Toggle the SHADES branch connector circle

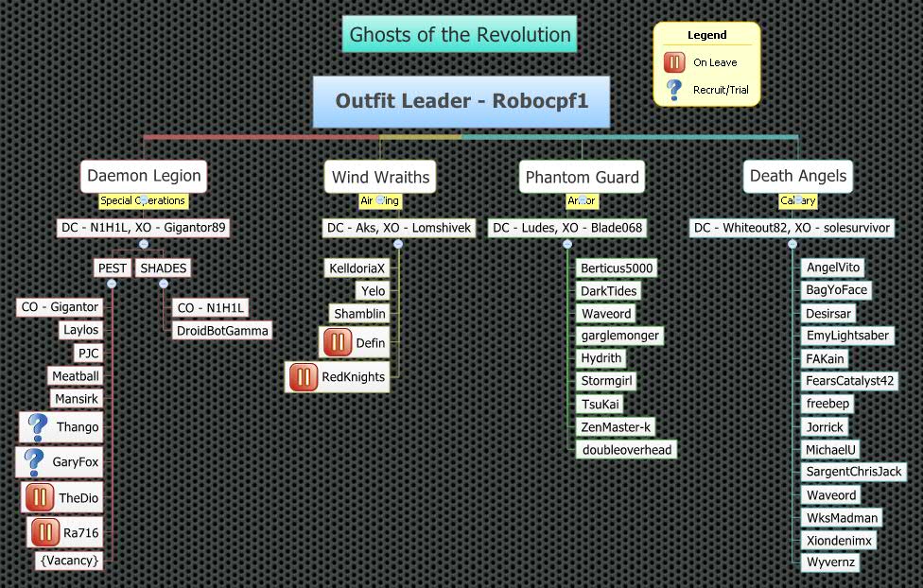pos(163,282)
